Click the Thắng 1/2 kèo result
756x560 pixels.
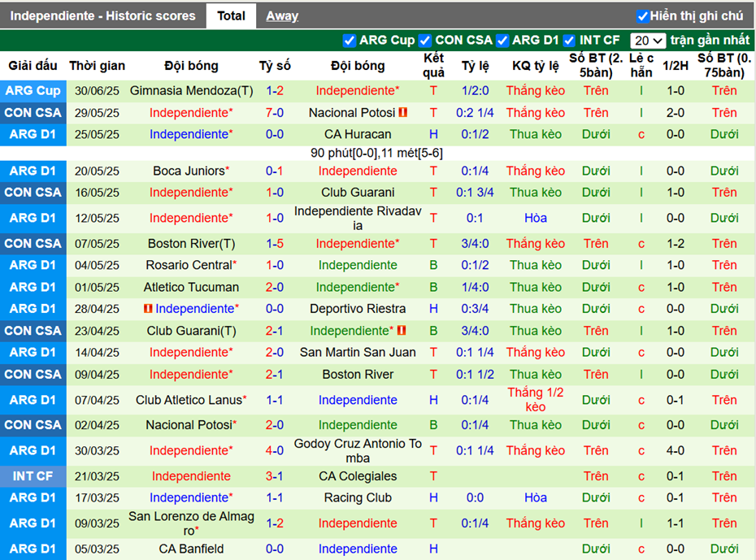pyautogui.click(x=535, y=400)
